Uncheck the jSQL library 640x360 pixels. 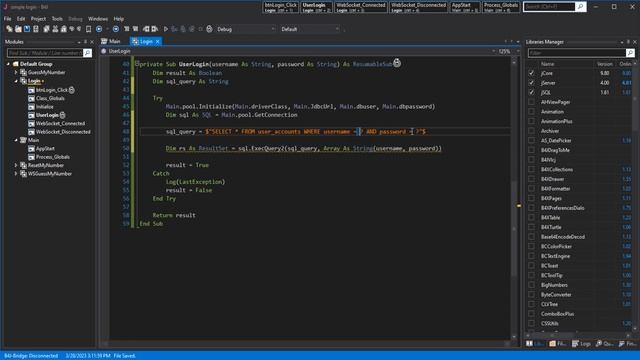click(x=531, y=92)
